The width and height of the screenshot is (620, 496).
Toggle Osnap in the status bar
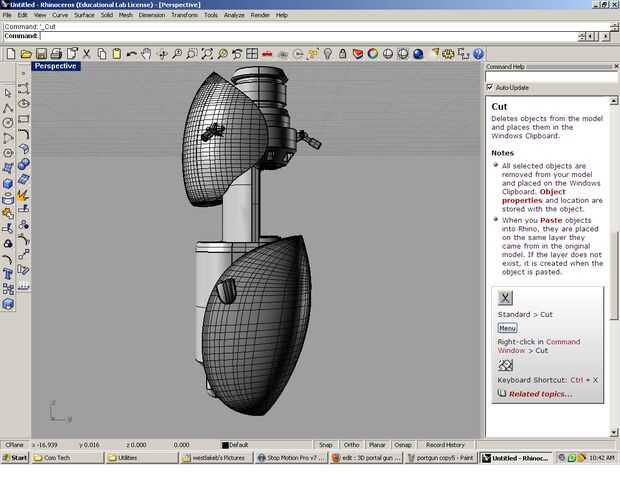click(403, 445)
